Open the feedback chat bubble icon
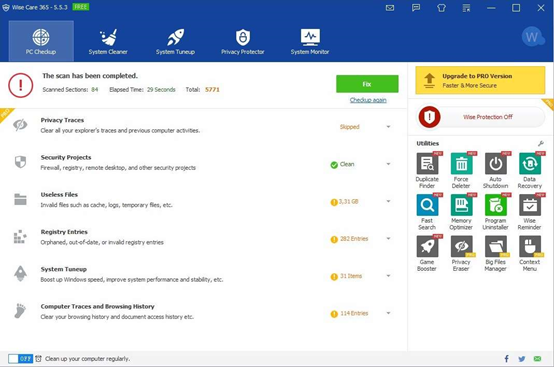The image size is (554, 367). click(416, 8)
